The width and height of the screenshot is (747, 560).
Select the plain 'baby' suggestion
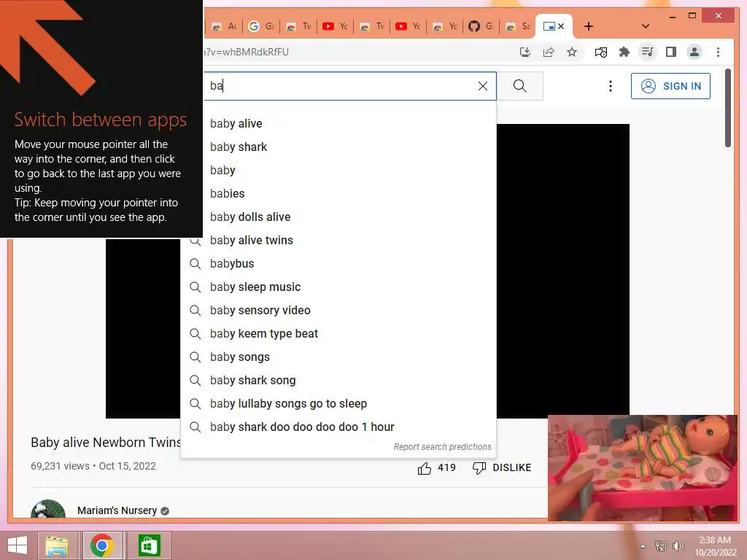338,170
